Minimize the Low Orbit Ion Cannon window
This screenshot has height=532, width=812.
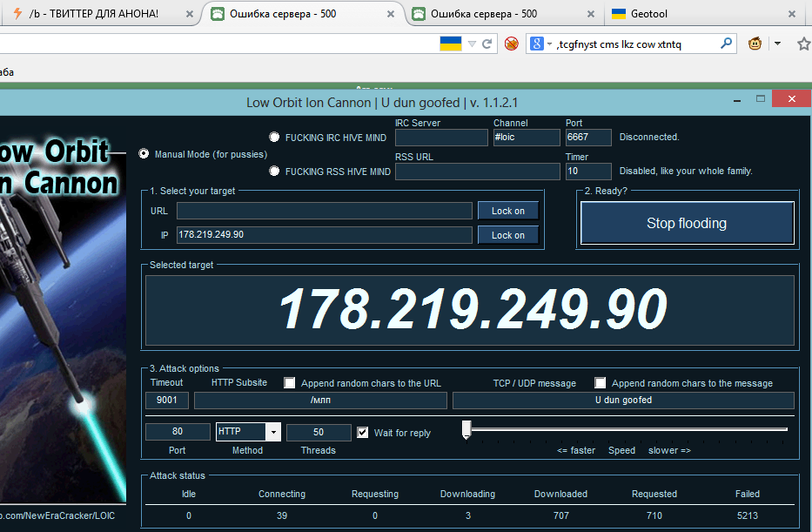[736, 99]
